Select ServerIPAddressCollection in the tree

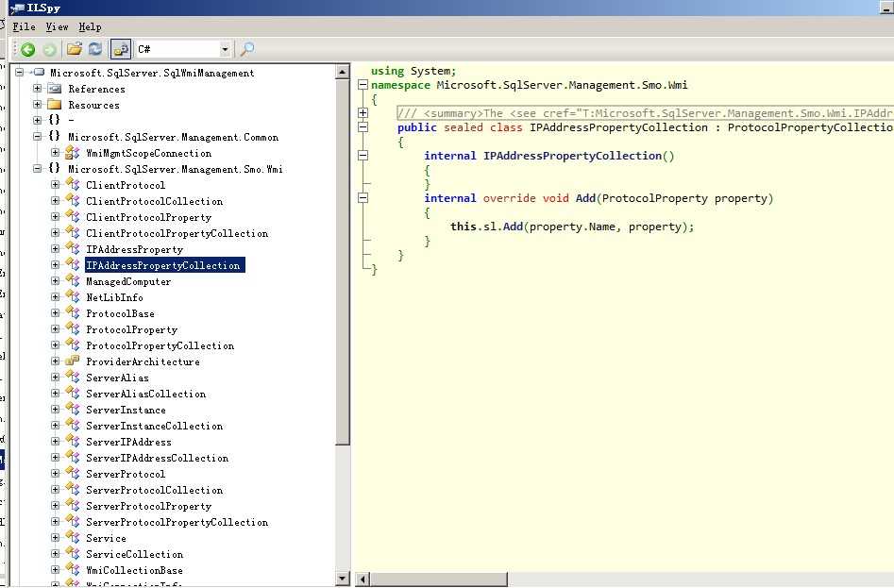(158, 458)
